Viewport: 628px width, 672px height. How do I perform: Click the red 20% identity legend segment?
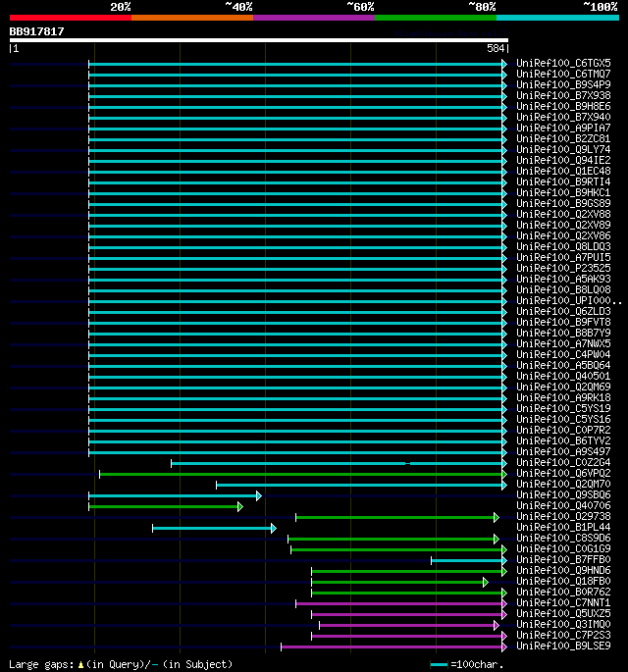(x=71, y=18)
